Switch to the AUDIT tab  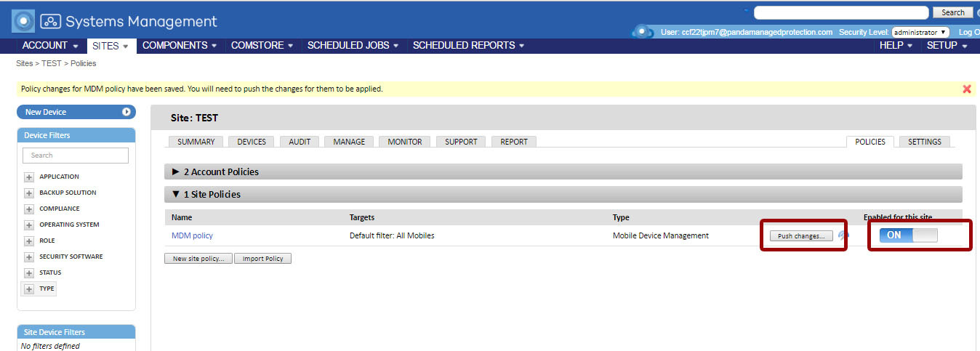click(x=300, y=142)
